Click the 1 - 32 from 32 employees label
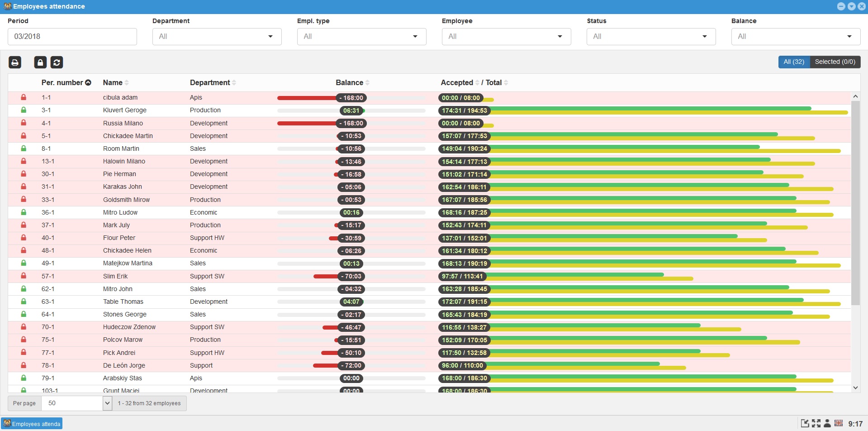Viewport: 868px width, 431px height. coord(149,403)
